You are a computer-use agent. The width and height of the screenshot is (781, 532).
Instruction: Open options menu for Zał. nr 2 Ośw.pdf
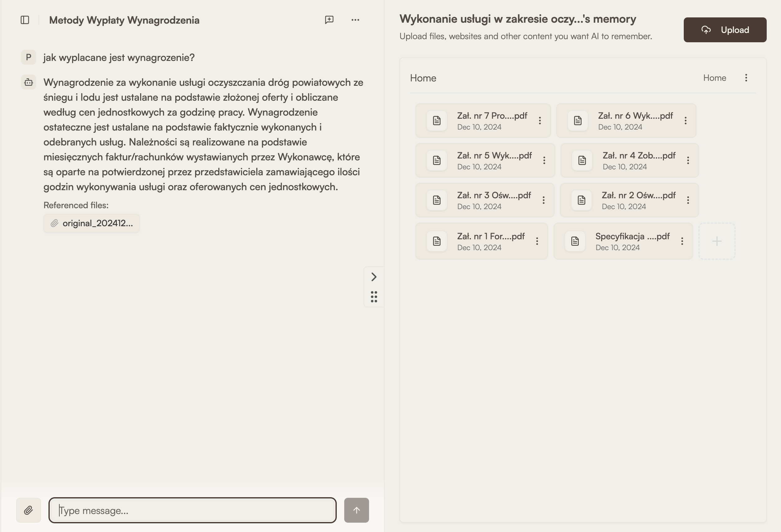pos(687,200)
